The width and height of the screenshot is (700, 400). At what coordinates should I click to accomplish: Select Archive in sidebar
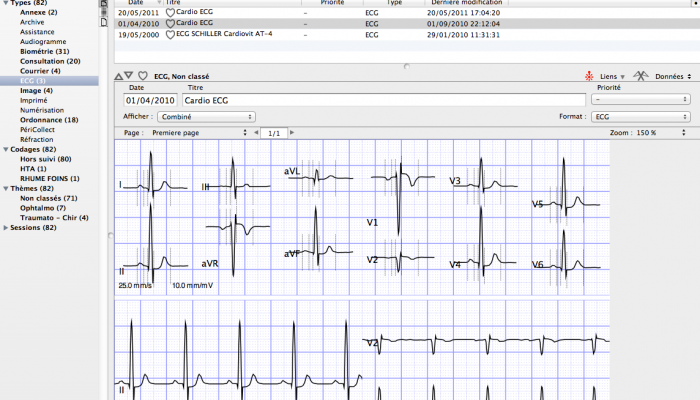coord(32,22)
